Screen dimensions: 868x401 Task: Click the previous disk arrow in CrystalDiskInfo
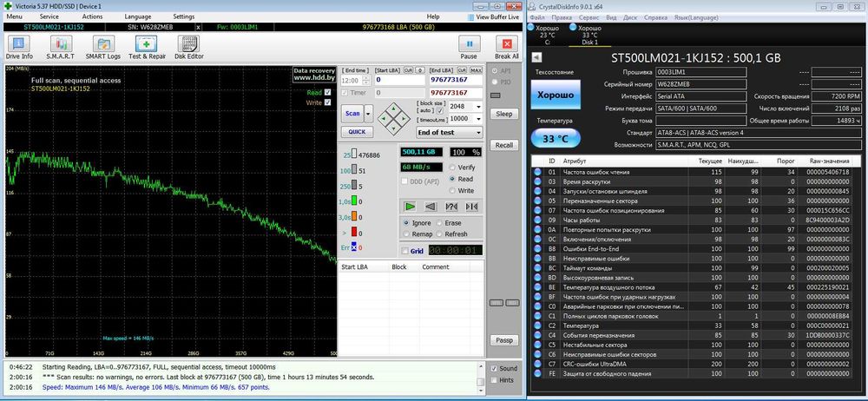(536, 57)
